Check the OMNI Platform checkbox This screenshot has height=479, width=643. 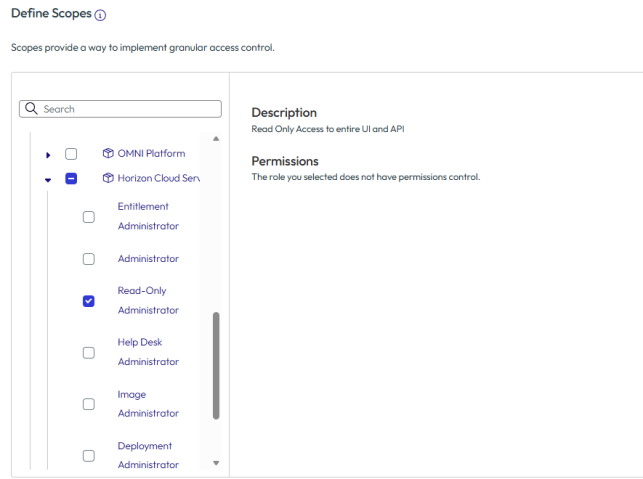71,154
